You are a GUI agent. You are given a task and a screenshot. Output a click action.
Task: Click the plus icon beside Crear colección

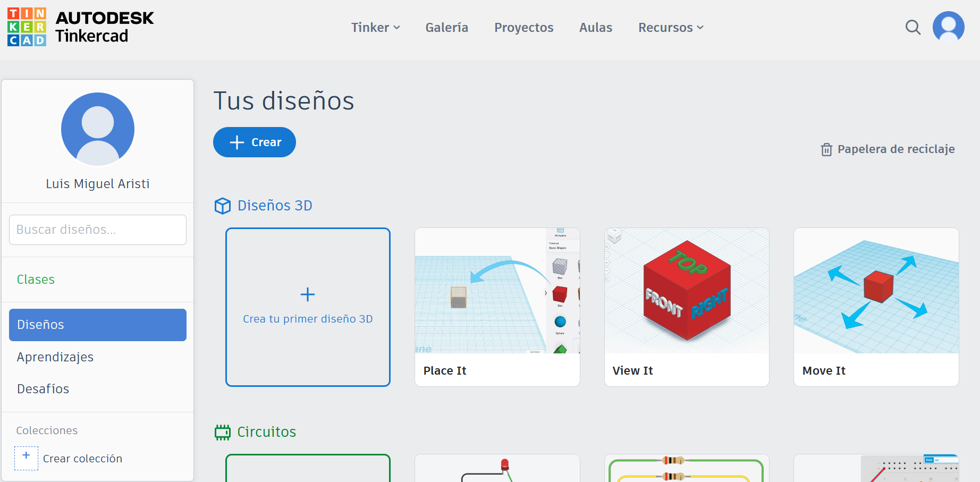pos(26,458)
